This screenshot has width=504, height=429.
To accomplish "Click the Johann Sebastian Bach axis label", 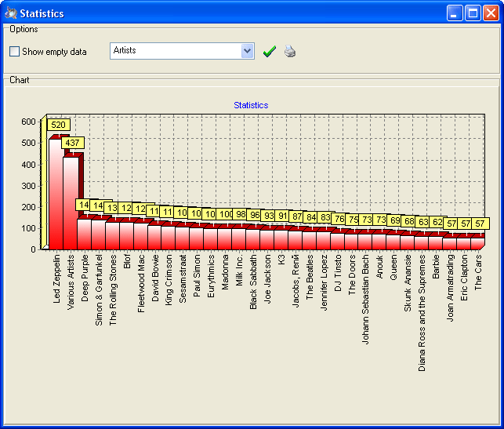I will pyautogui.click(x=366, y=300).
